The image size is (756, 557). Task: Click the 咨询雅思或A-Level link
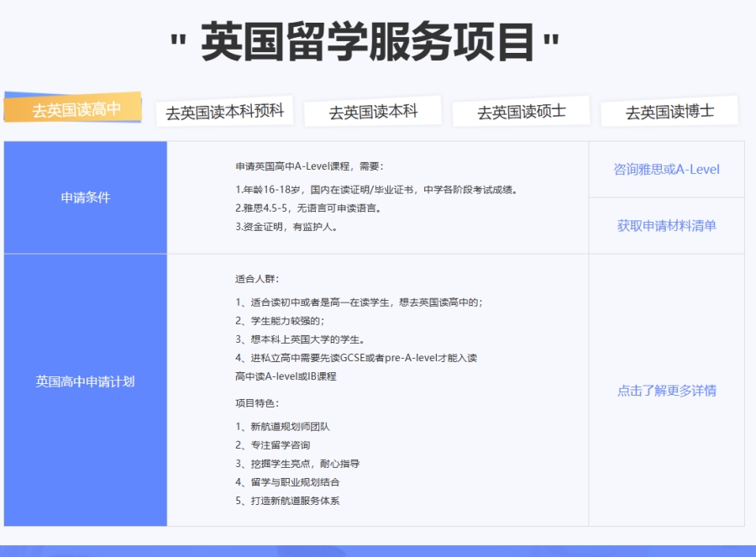click(x=666, y=169)
